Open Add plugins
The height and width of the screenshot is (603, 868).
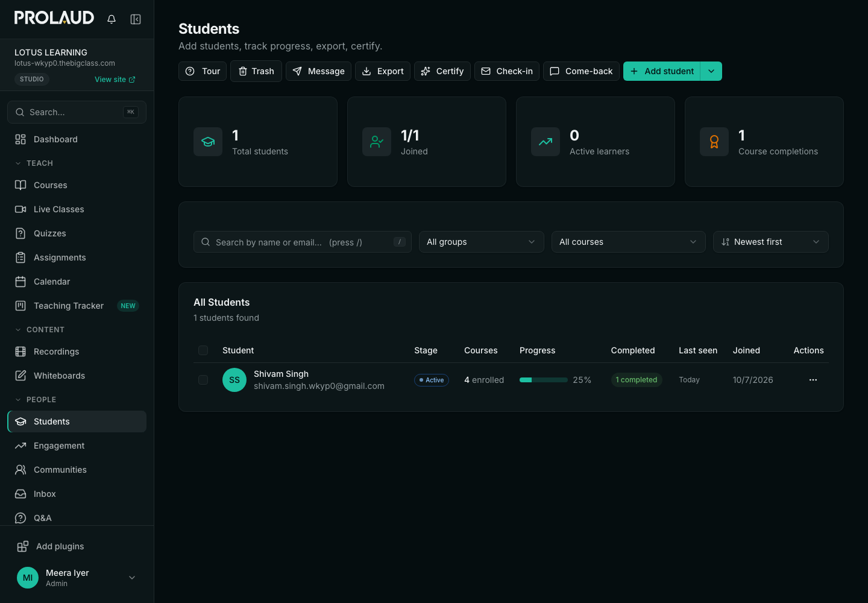(77, 546)
